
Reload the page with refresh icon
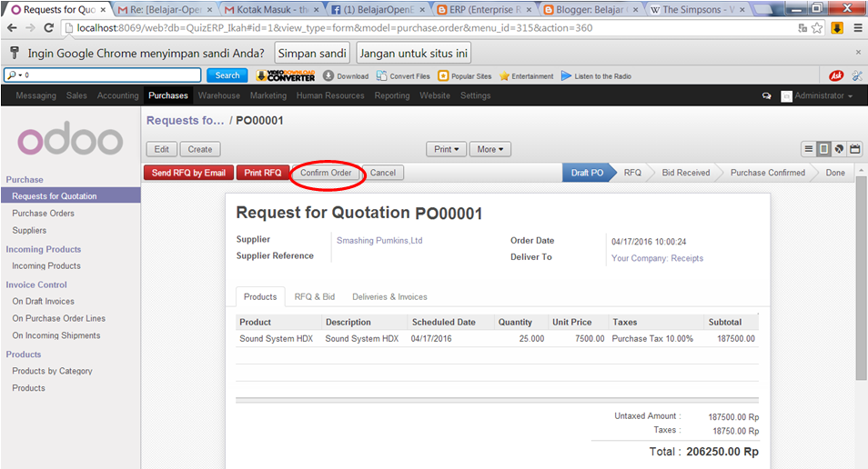click(49, 27)
